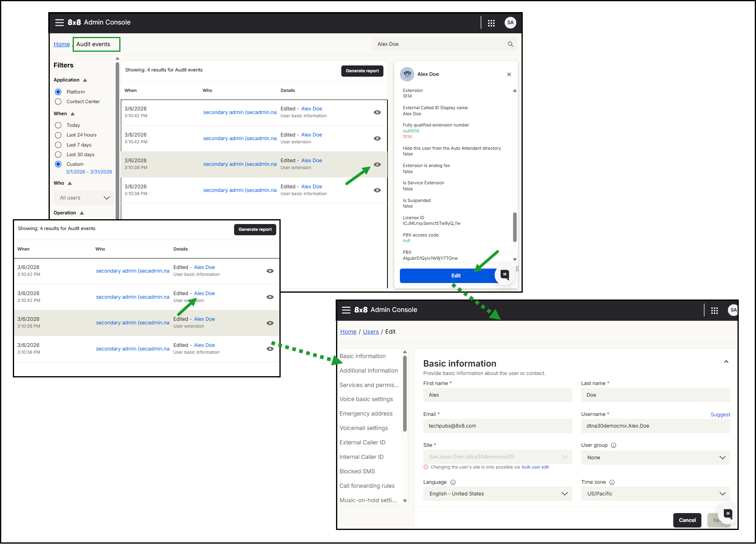The width and height of the screenshot is (756, 544).
Task: Click the phone avatar icon beside Alex Doe
Action: pos(407,74)
